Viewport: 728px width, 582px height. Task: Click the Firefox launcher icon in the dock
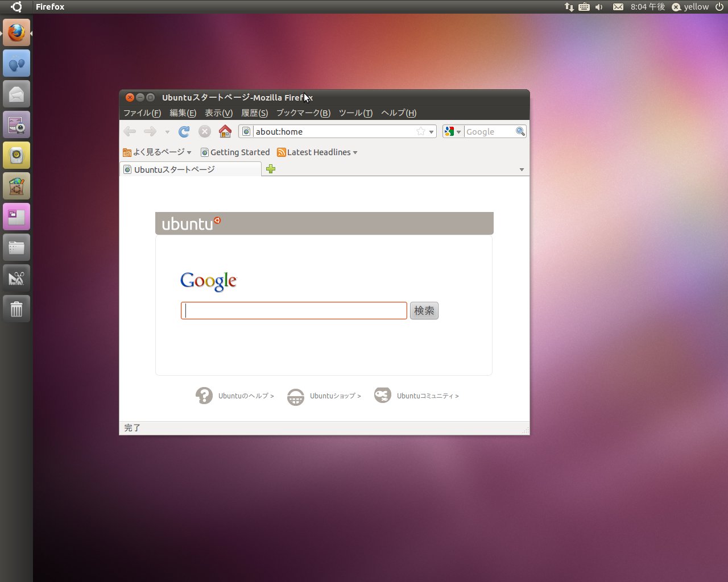[16, 32]
